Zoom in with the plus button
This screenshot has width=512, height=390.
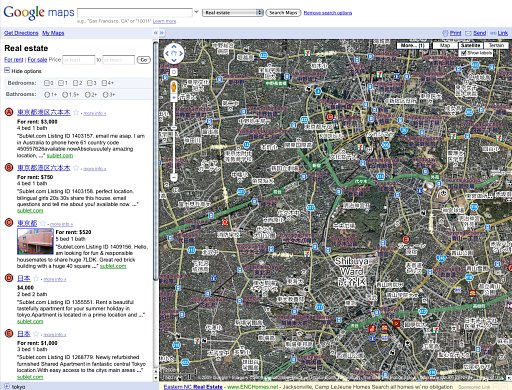(174, 98)
